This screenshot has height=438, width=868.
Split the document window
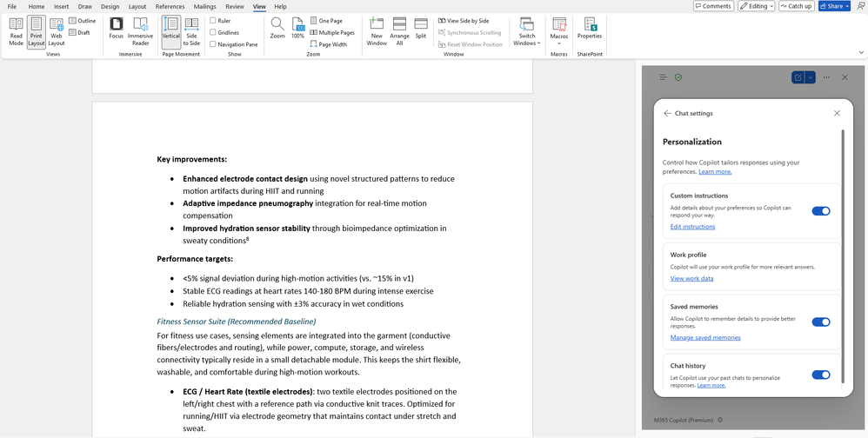[x=421, y=28]
